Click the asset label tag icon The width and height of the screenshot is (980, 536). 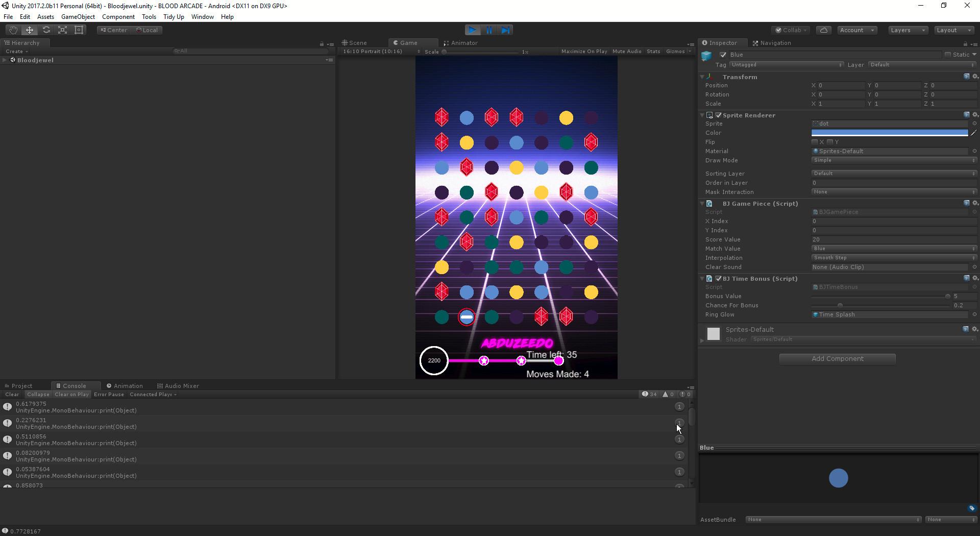coord(972,508)
